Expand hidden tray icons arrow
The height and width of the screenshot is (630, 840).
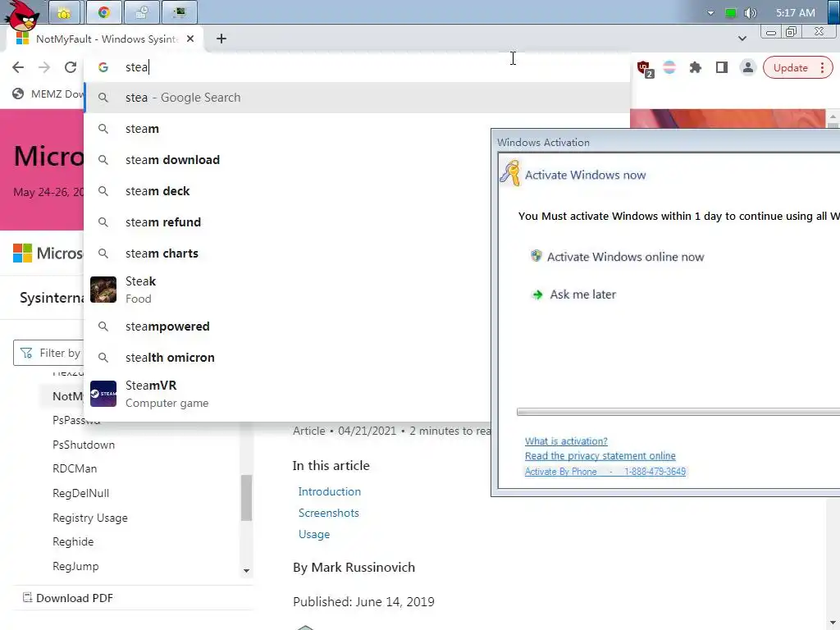coord(710,13)
